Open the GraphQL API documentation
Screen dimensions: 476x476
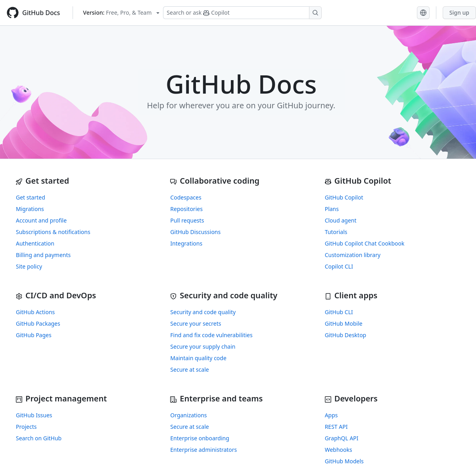click(341, 438)
